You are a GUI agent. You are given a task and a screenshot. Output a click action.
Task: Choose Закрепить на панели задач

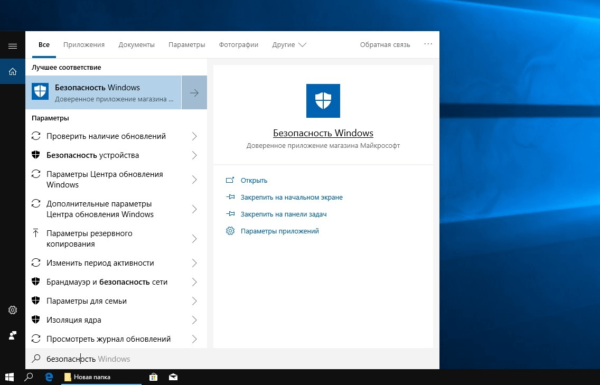point(284,214)
